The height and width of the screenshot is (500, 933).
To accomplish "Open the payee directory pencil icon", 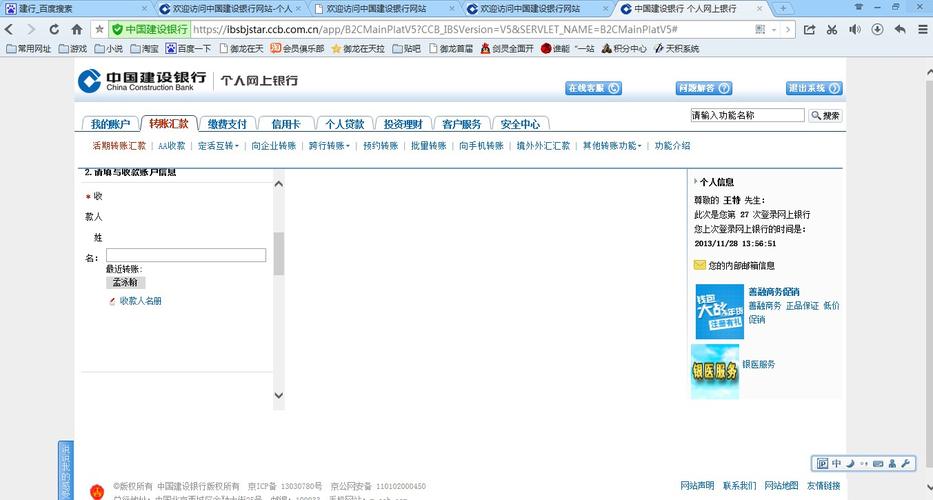I will pyautogui.click(x=112, y=301).
